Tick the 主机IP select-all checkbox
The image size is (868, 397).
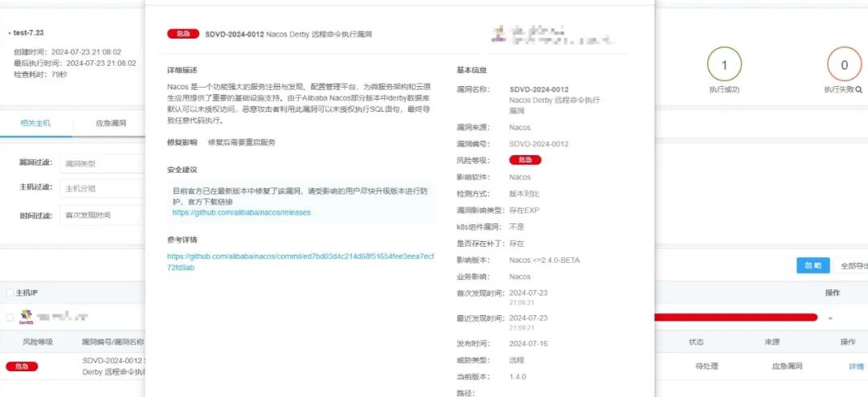pyautogui.click(x=10, y=293)
